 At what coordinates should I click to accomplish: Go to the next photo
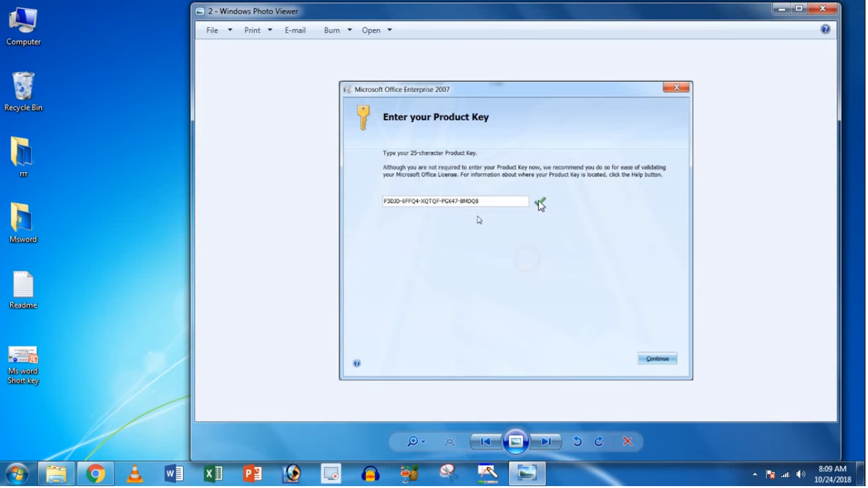point(546,442)
